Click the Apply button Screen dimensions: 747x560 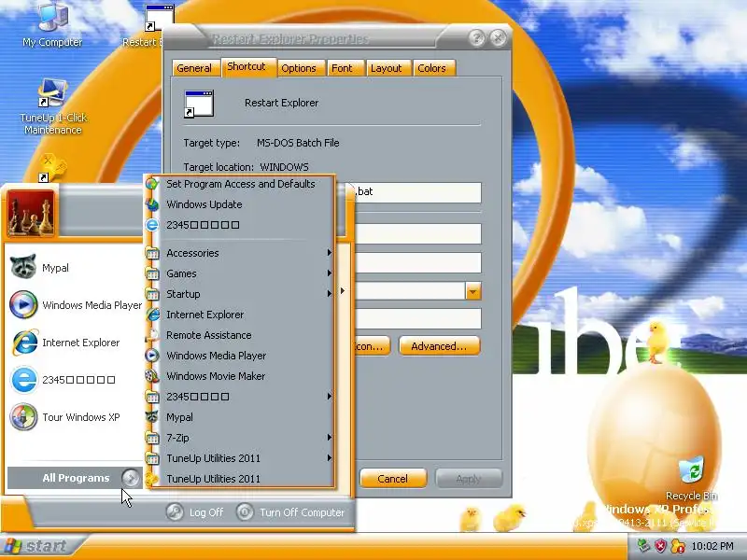click(x=469, y=479)
